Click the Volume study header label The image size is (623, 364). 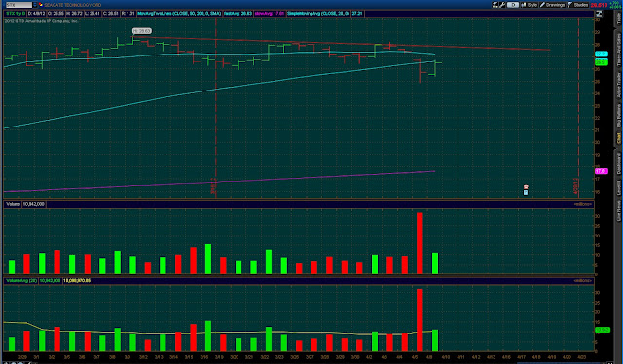[13, 204]
